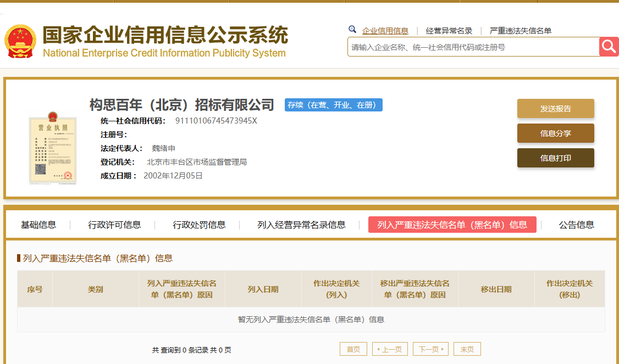Select the 严重违法失信名单 search category
The image size is (619, 364).
(x=521, y=31)
